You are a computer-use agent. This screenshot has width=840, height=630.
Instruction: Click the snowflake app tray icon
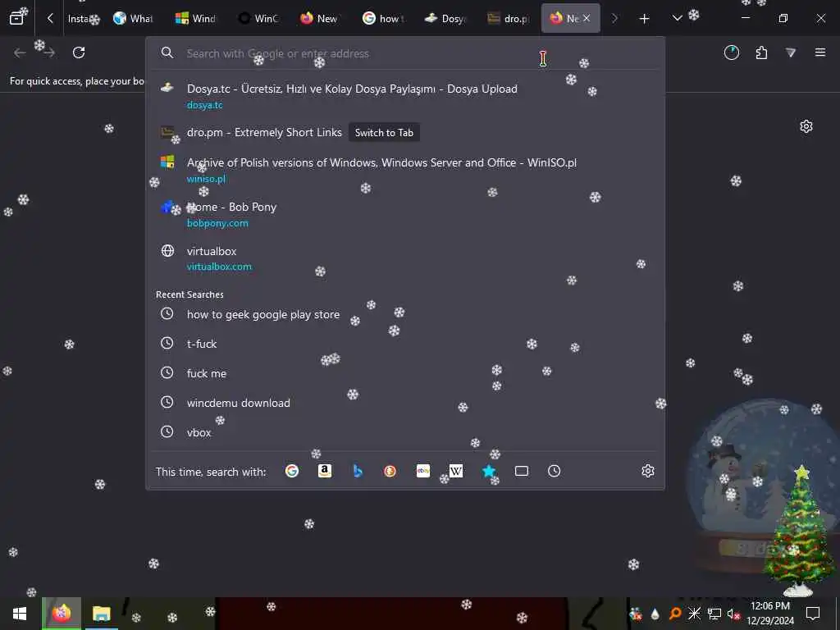pyautogui.click(x=694, y=614)
